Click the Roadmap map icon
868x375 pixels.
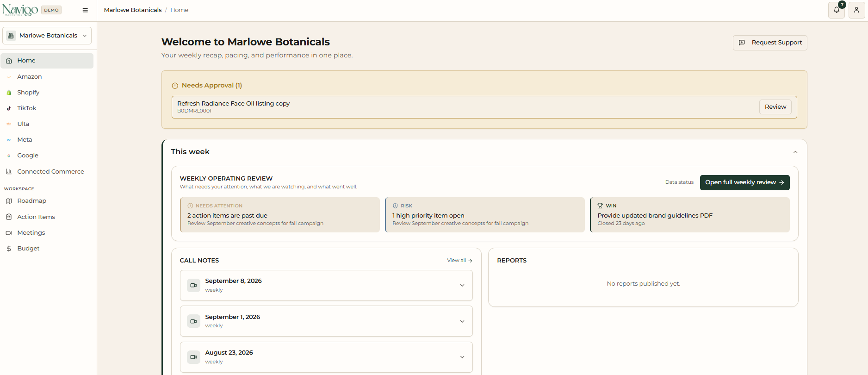(x=9, y=201)
